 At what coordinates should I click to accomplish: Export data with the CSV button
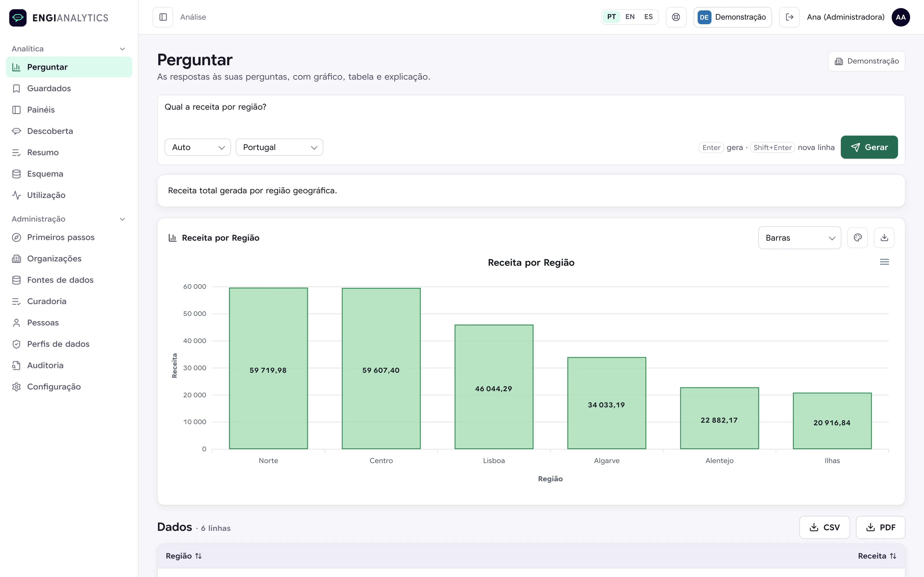tap(824, 527)
